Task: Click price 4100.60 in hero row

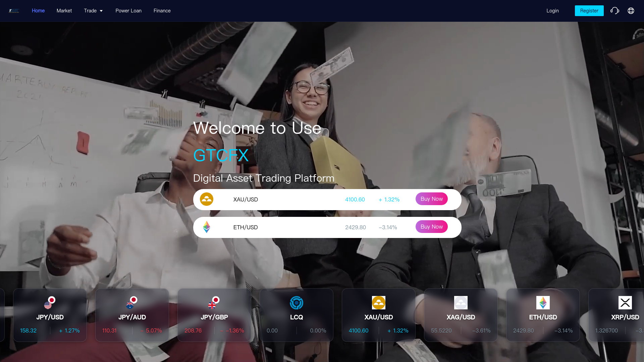Action: coord(355,199)
